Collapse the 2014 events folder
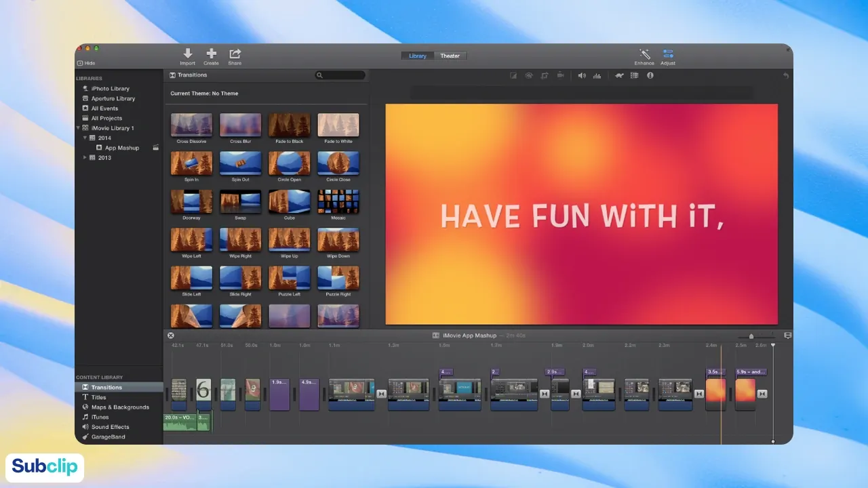The image size is (868, 488). click(x=85, y=138)
